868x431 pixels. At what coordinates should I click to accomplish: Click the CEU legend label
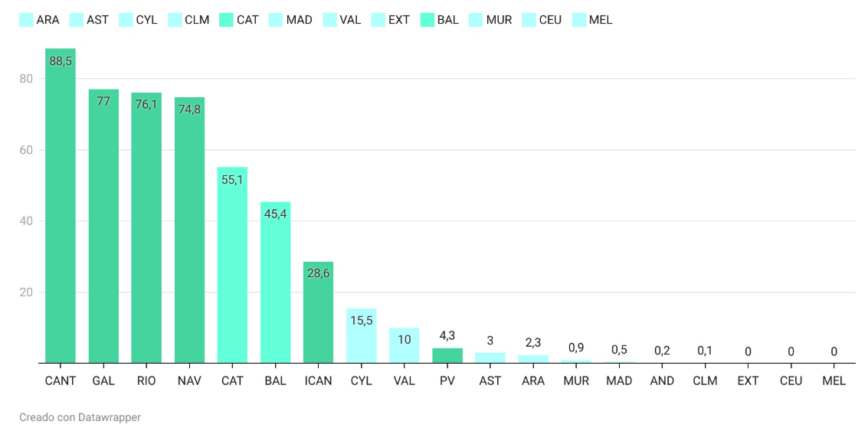(550, 20)
